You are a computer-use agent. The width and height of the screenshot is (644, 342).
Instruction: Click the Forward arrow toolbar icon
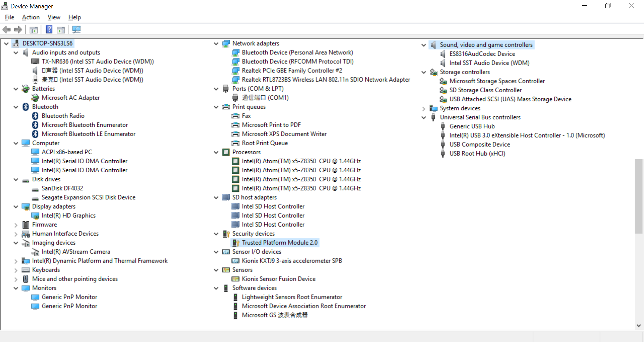[18, 30]
